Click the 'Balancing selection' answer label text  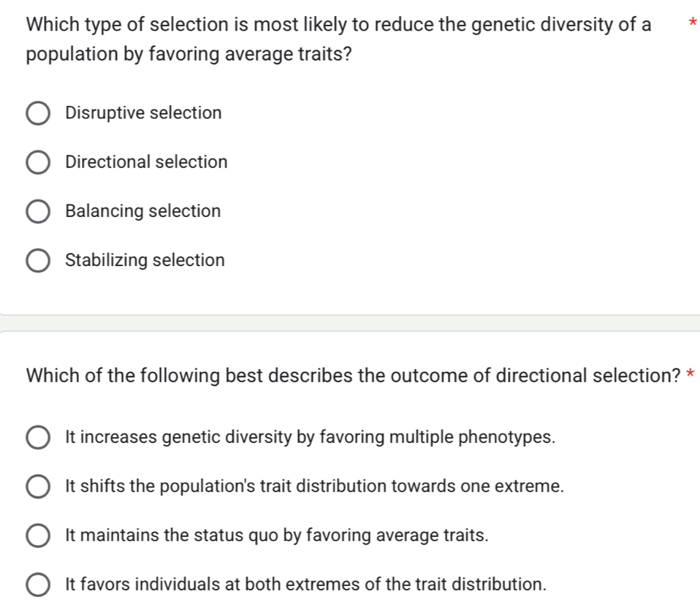click(x=142, y=211)
